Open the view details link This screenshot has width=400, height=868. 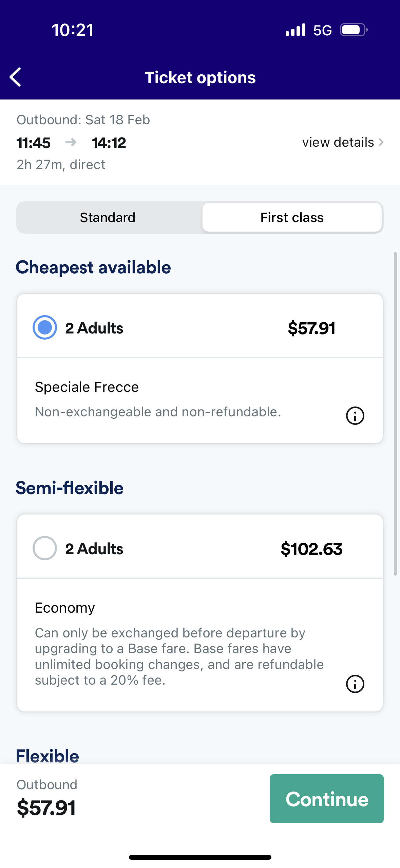pos(338,142)
